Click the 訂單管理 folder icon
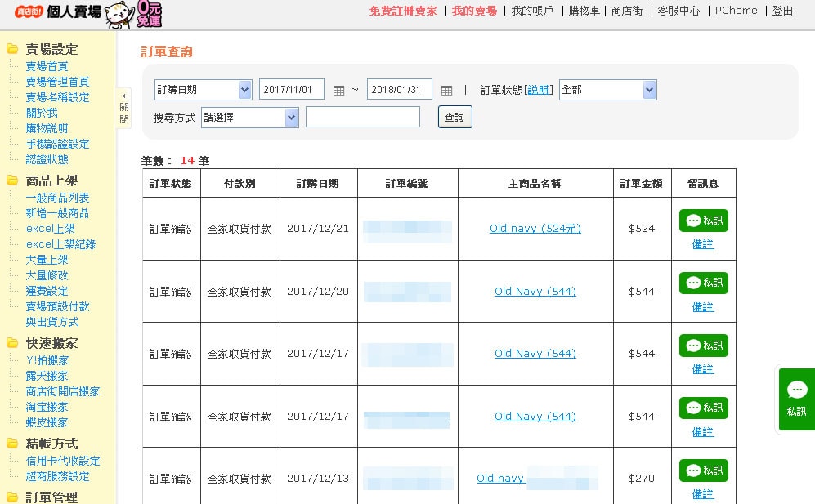 [12, 497]
